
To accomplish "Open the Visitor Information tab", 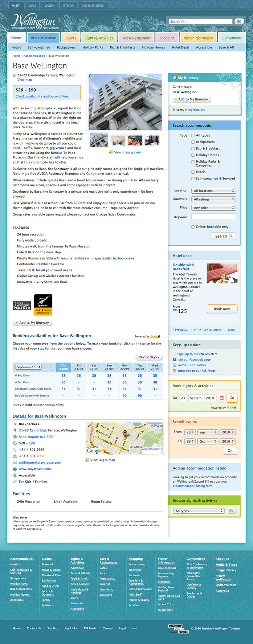I will click(x=198, y=38).
